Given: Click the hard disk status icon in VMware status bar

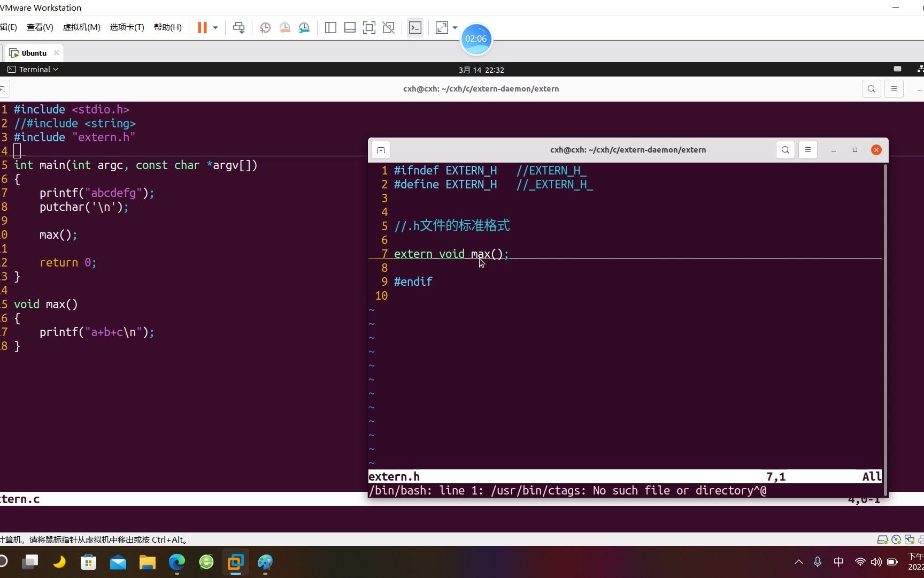Looking at the screenshot, I should pos(883,539).
